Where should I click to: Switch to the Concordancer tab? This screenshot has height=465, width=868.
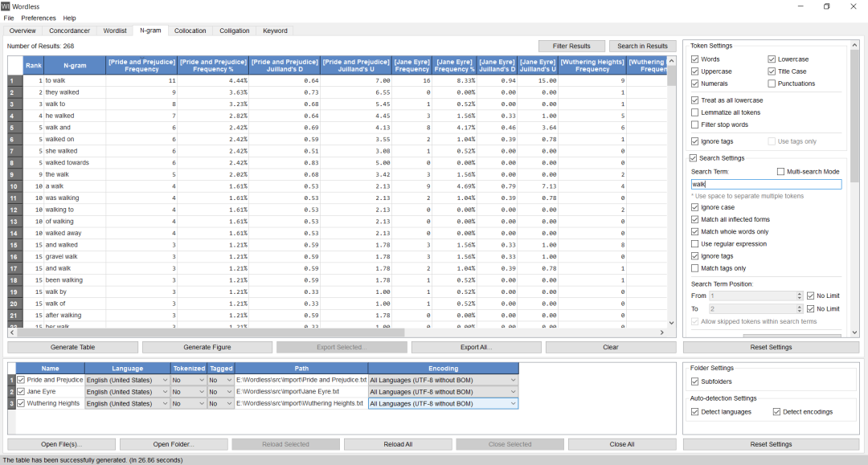[x=69, y=31]
